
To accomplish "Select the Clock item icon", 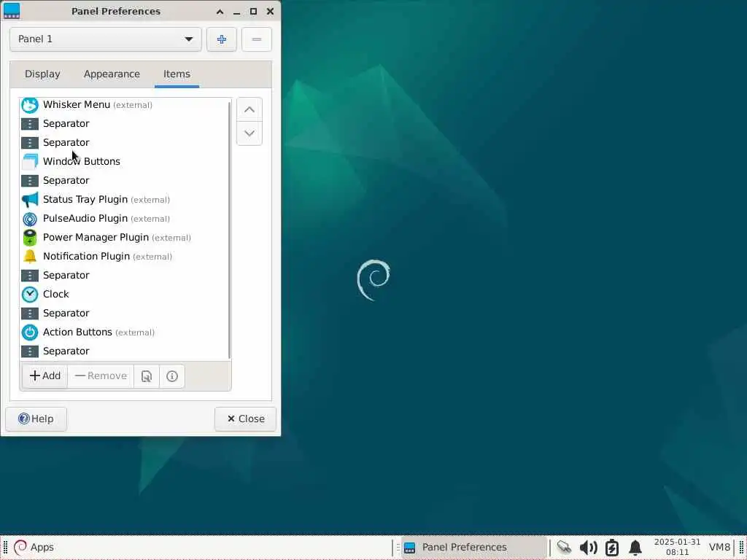I will (29, 295).
